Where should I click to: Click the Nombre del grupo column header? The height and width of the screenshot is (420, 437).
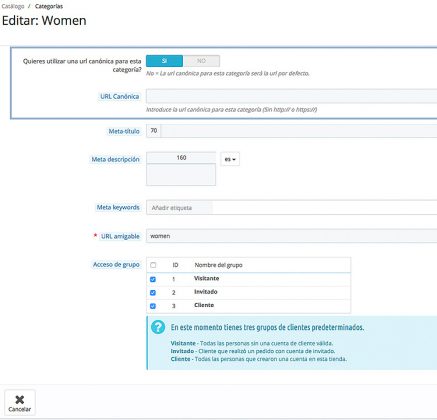click(218, 265)
